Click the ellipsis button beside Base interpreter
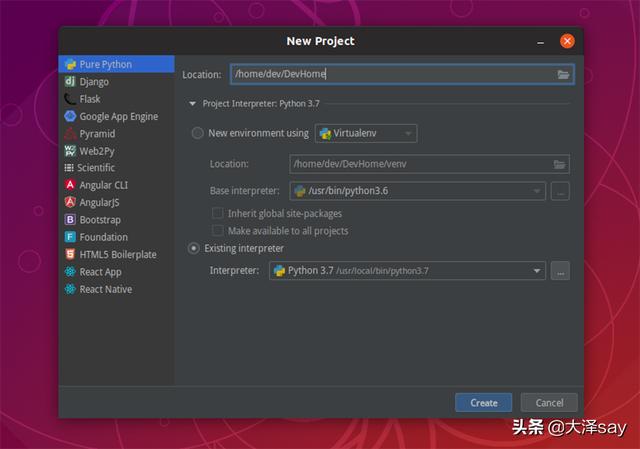The height and width of the screenshot is (449, 640). point(560,191)
